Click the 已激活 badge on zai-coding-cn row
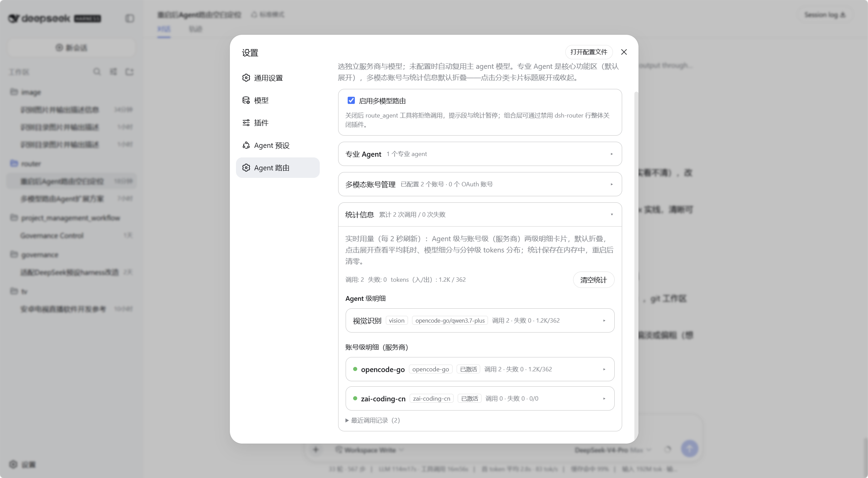 coord(469,398)
